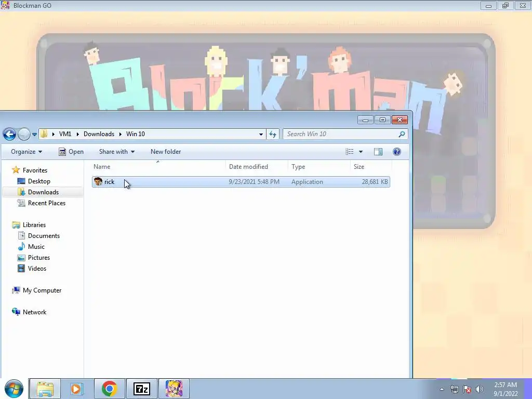The image size is (532, 399).
Task: Create a New folder
Action: click(x=166, y=152)
